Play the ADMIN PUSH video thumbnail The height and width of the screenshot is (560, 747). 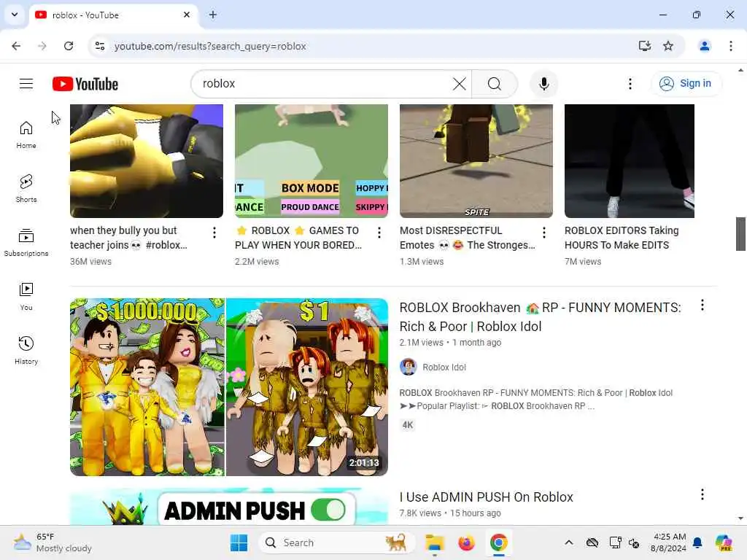pyautogui.click(x=228, y=507)
